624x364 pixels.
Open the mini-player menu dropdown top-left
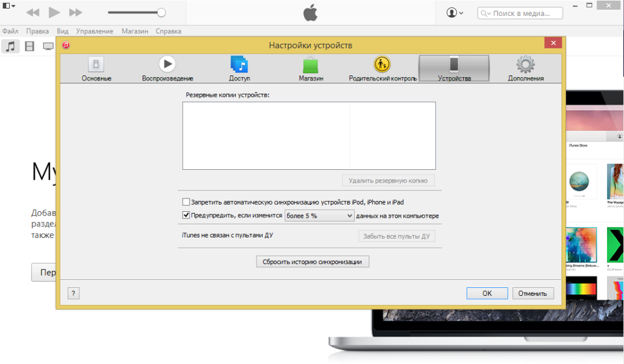point(8,12)
